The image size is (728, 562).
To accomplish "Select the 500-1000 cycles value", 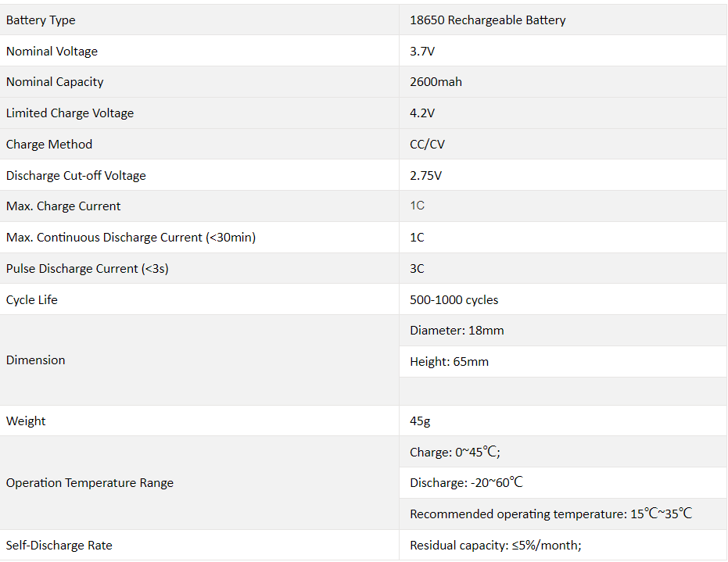I will pos(454,300).
